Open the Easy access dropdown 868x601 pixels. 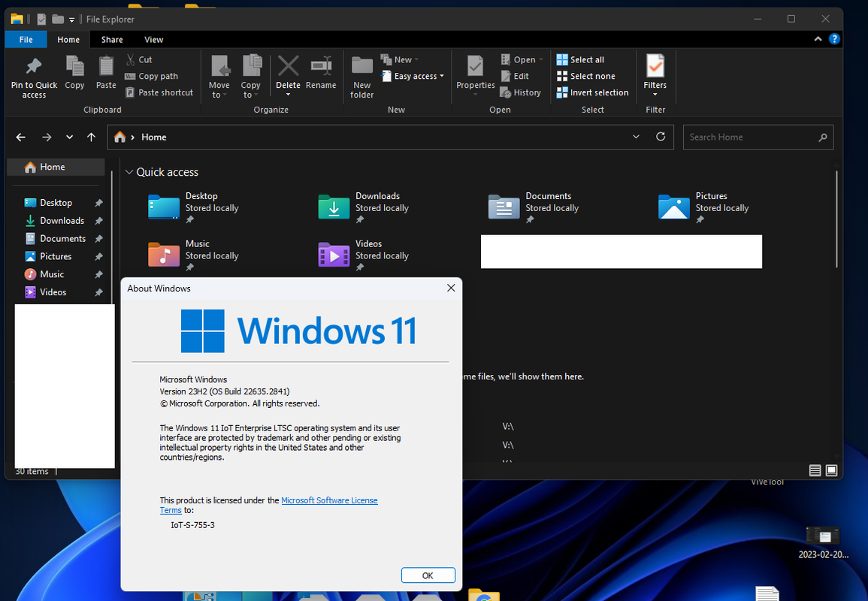tap(413, 77)
